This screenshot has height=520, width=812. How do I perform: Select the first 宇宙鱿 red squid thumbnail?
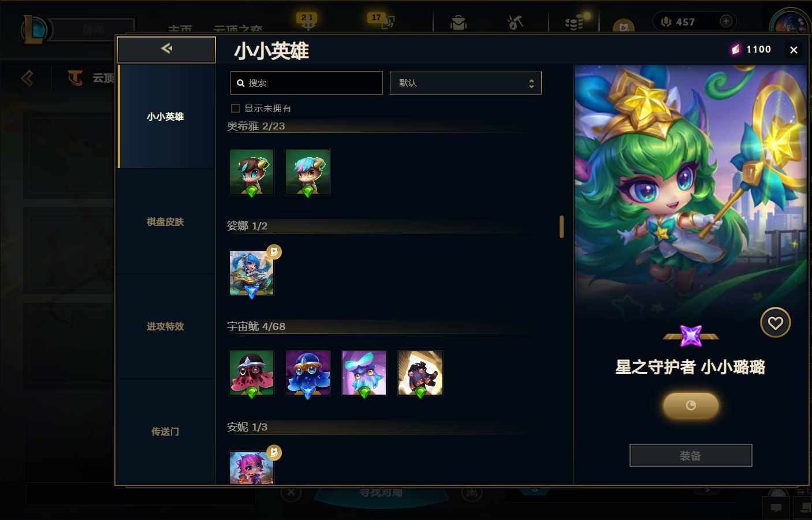coord(252,373)
